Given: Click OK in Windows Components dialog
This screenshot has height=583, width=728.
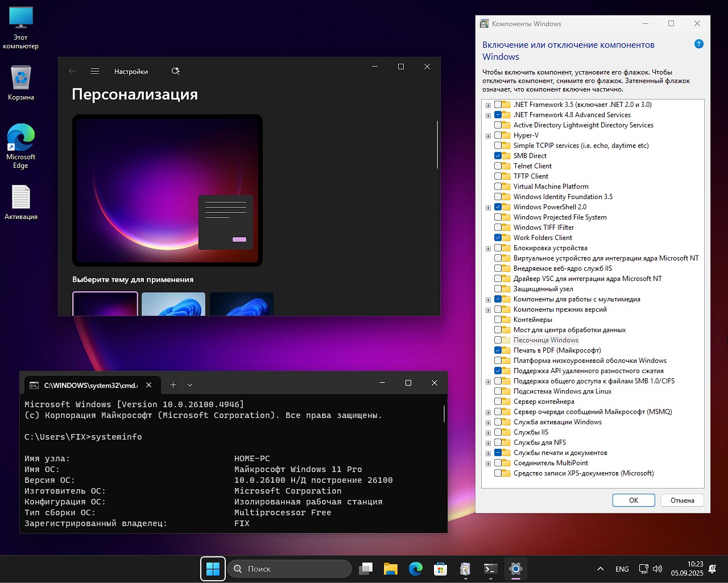Looking at the screenshot, I should [x=633, y=501].
